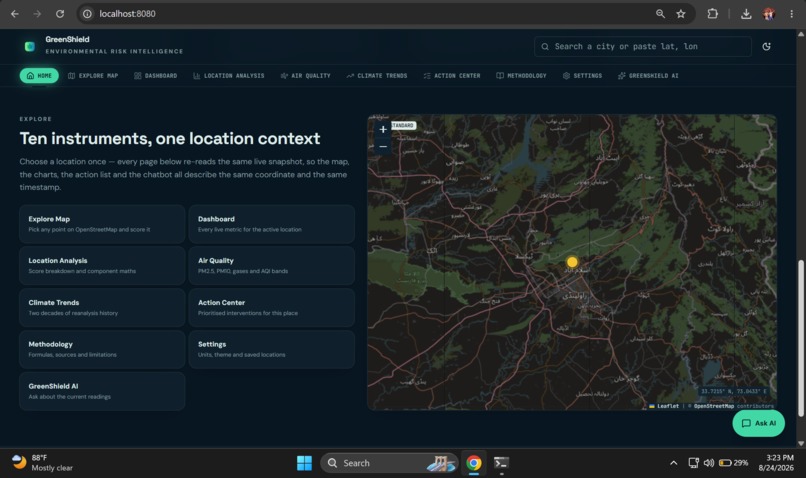This screenshot has height=478, width=806.
Task: Open the Methodology card
Action: [x=102, y=350]
